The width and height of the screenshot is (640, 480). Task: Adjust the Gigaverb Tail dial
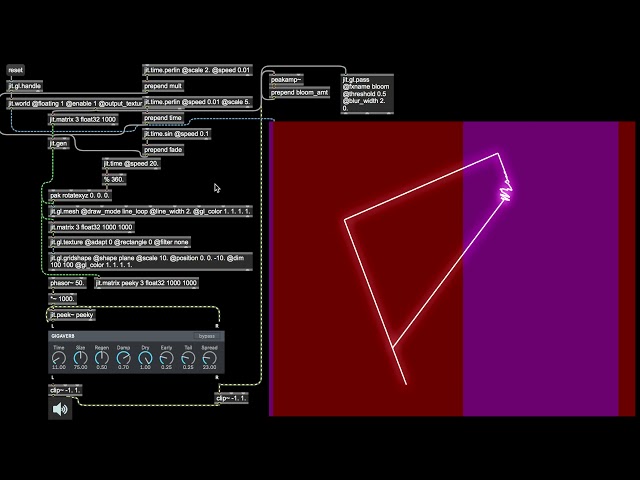[x=188, y=358]
